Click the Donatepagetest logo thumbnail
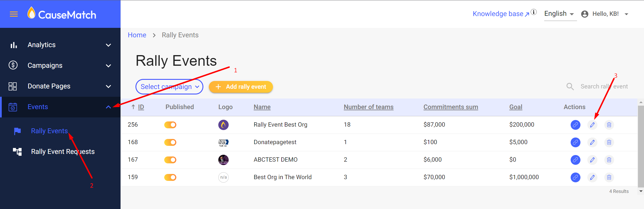The height and width of the screenshot is (209, 644). tap(223, 142)
